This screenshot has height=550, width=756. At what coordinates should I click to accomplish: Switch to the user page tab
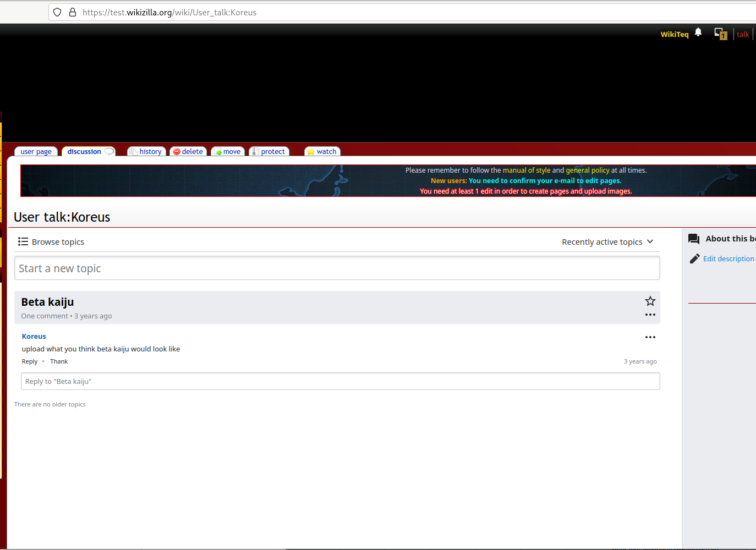36,152
